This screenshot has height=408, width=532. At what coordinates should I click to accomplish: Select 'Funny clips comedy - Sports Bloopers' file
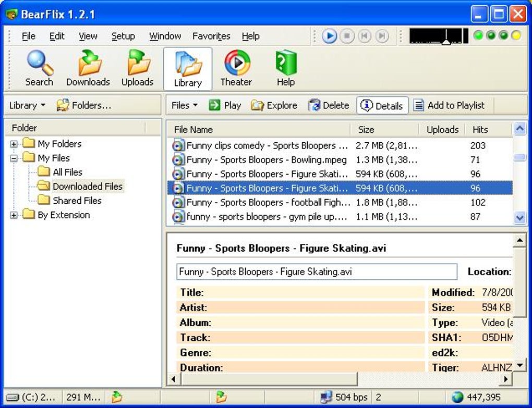pyautogui.click(x=340, y=146)
